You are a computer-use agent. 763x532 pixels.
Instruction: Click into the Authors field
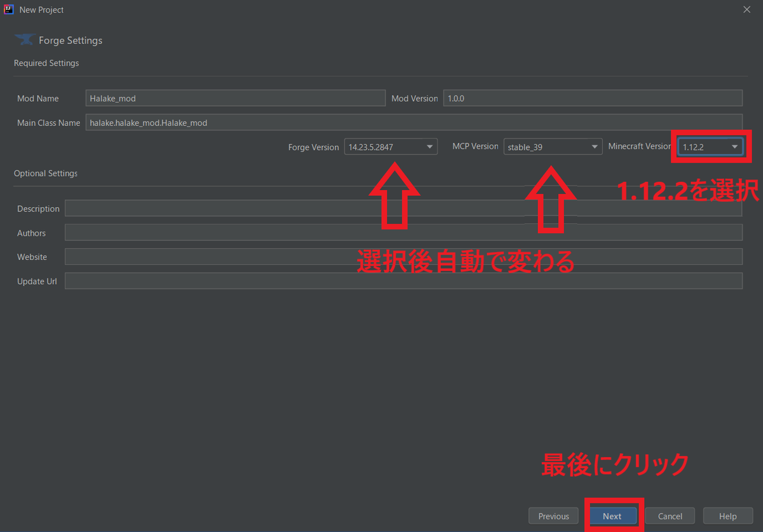(x=404, y=233)
